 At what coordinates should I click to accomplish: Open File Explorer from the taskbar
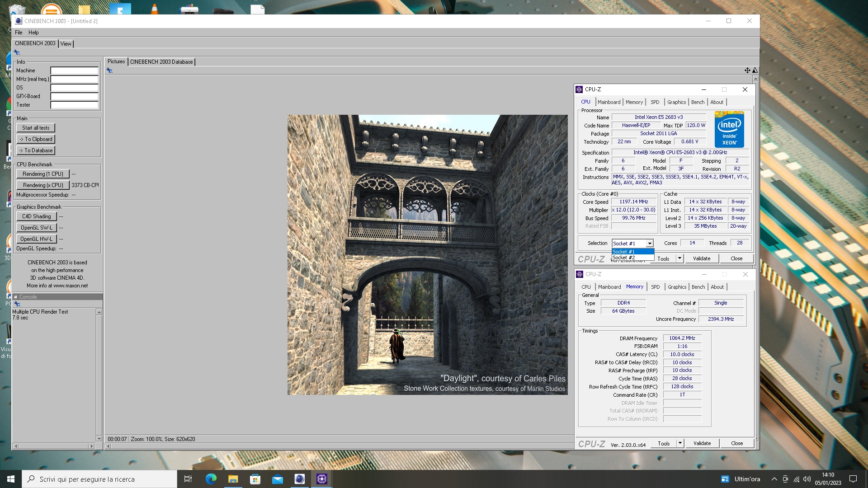click(233, 479)
